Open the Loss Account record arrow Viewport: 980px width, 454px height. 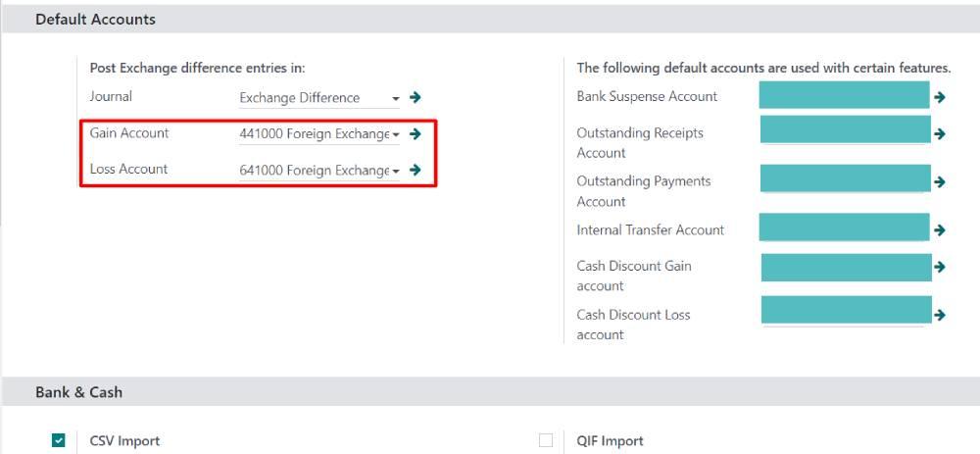[x=415, y=170]
